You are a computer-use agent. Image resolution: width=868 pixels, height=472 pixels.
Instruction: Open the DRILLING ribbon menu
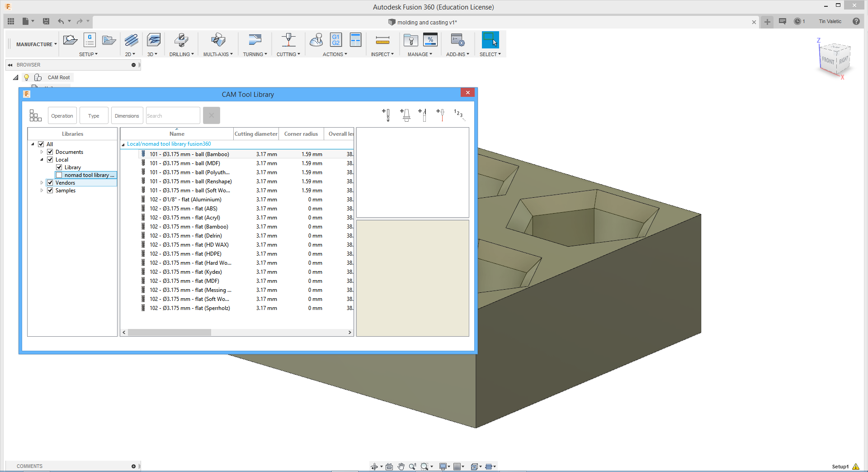[182, 54]
